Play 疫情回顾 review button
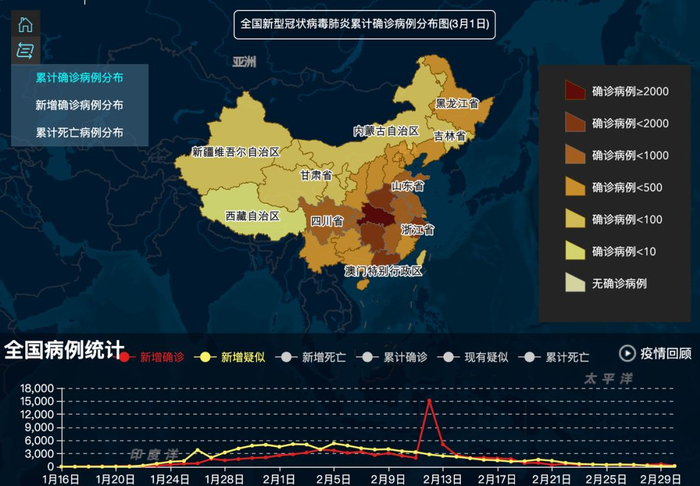 click(655, 353)
